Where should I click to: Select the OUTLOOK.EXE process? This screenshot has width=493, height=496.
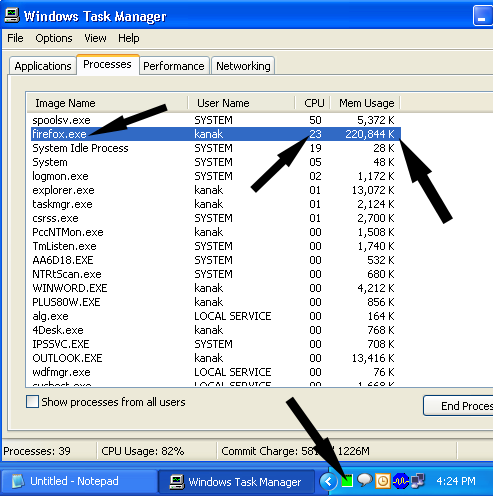[x=216, y=358]
